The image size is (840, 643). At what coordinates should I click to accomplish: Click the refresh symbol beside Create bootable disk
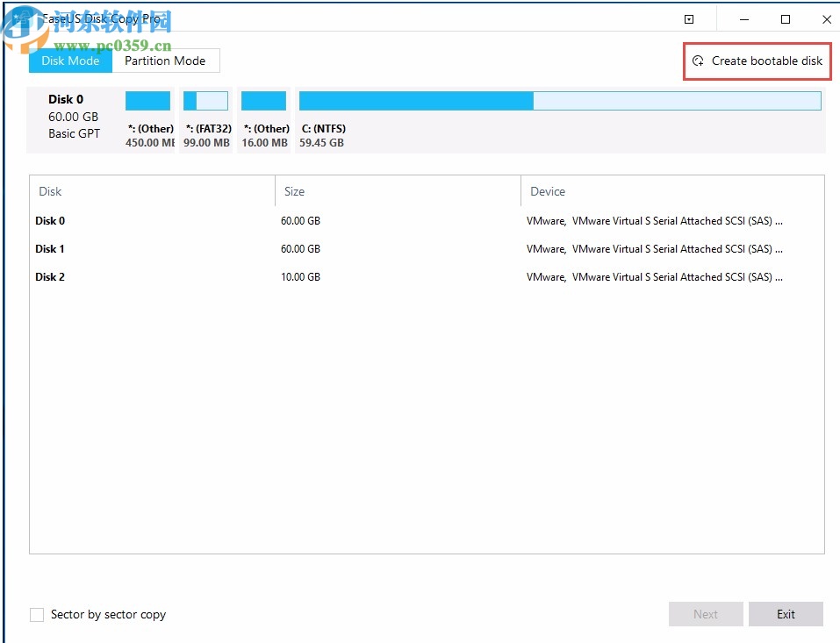point(698,61)
